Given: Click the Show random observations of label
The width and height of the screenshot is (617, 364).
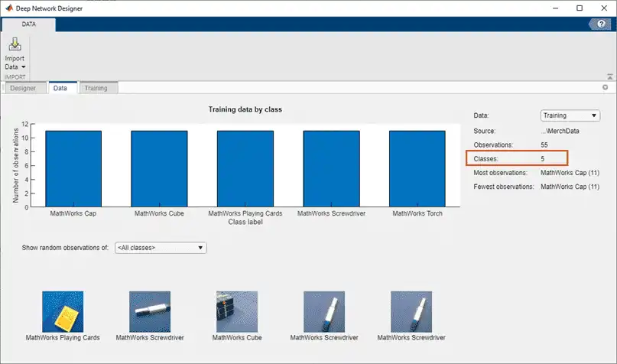Looking at the screenshot, I should (x=65, y=248).
